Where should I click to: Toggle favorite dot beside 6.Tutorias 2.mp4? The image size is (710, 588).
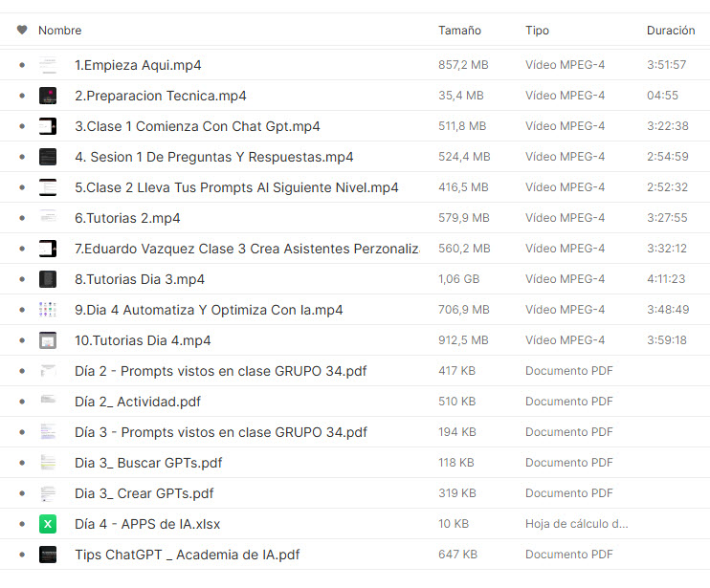(x=22, y=218)
